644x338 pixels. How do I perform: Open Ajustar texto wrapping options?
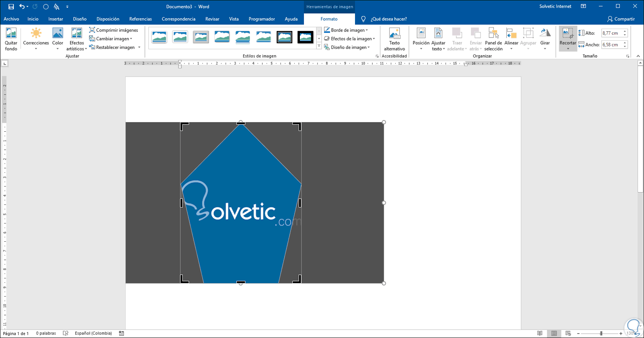point(438,39)
